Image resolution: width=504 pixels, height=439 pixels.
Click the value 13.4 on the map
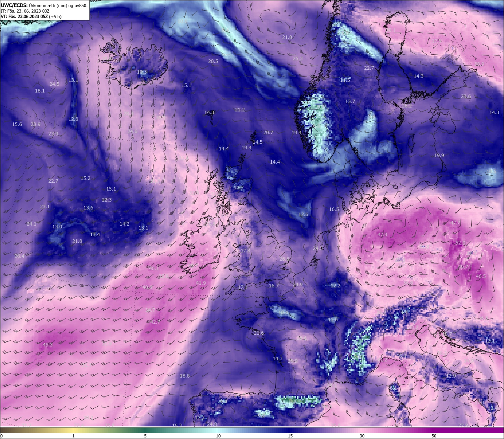tap(95, 235)
